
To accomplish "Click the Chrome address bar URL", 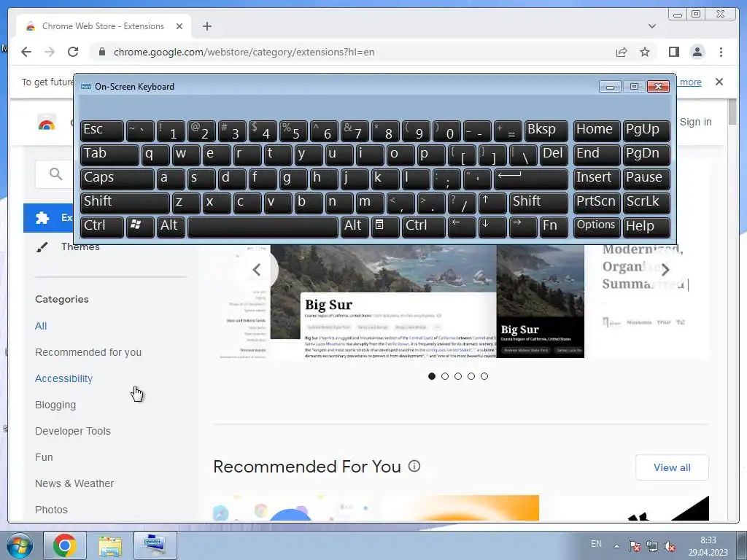I will (244, 52).
